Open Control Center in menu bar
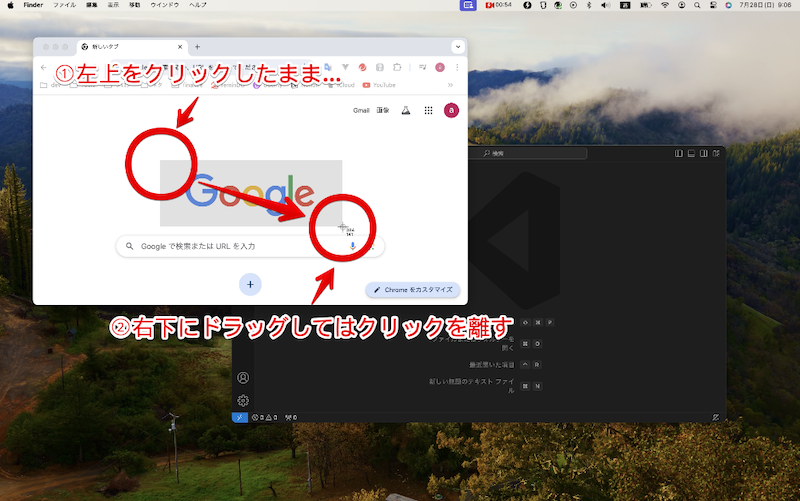Screen dimensions: 800x501 [713, 5]
